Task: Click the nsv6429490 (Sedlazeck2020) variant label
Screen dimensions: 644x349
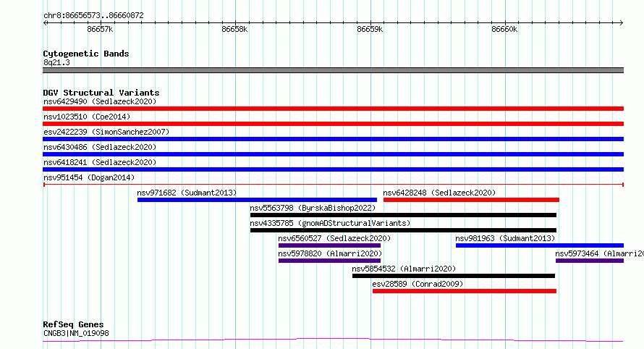Action: coord(100,101)
